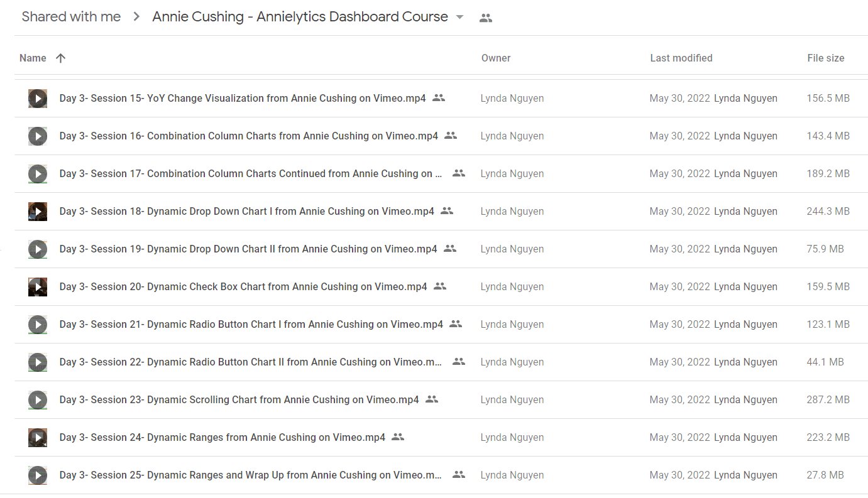Select the Session 17 Combination Column Charts file
Viewport: 868px width, 498px height.
click(x=441, y=174)
